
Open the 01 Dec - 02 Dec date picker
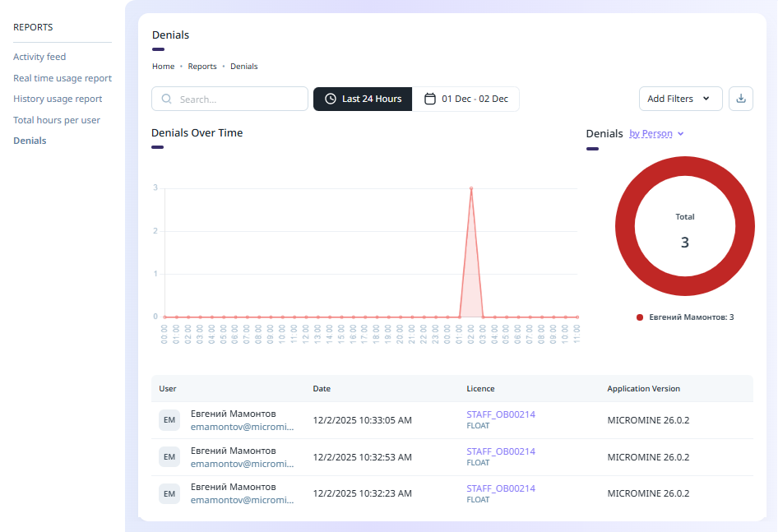pos(466,99)
